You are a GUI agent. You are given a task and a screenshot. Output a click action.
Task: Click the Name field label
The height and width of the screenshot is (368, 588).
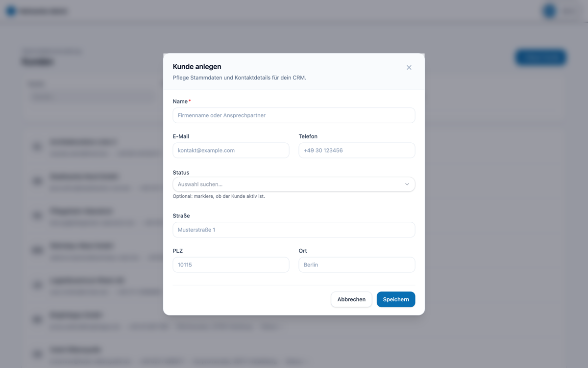point(180,102)
